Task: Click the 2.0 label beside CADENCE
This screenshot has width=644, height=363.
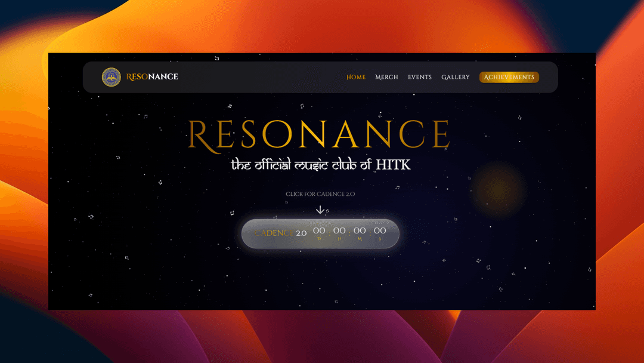Action: [x=301, y=233]
